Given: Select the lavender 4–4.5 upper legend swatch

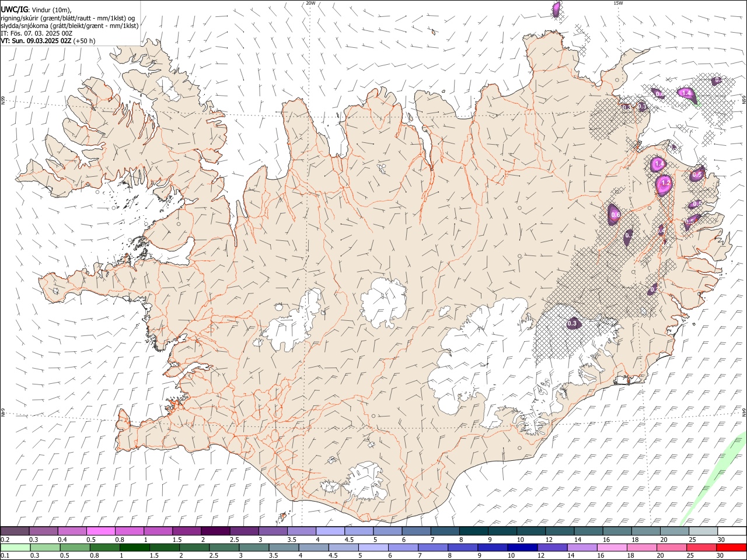Looking at the screenshot, I should (x=330, y=531).
